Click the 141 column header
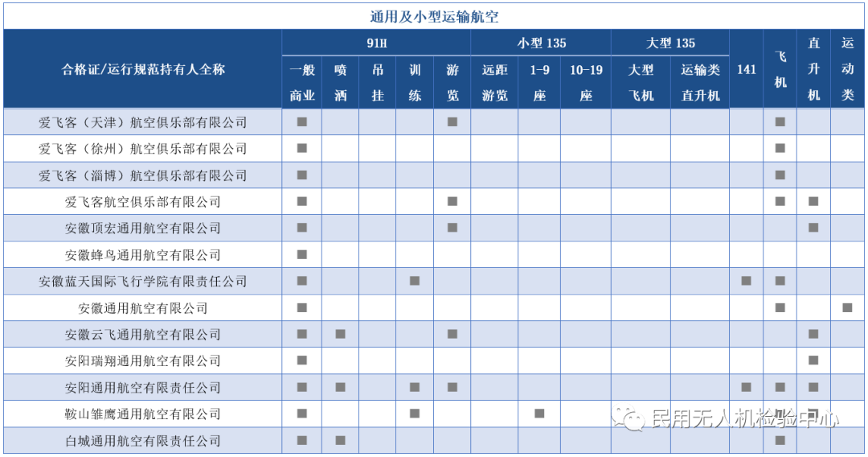Image resolution: width=868 pixels, height=457 pixels. pos(746,70)
